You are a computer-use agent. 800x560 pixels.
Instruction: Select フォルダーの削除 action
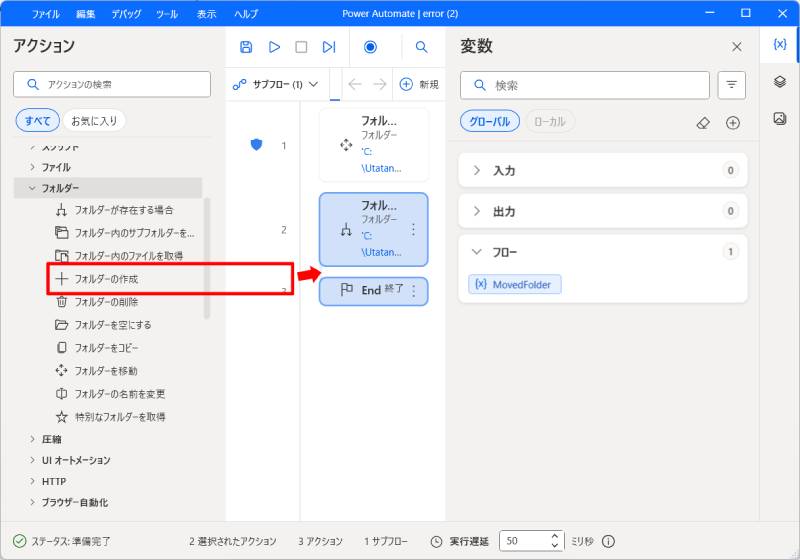[x=96, y=301]
